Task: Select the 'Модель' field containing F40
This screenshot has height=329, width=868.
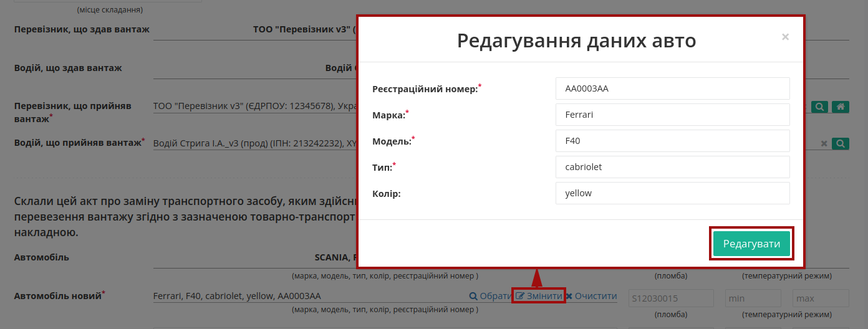Action: [x=673, y=141]
